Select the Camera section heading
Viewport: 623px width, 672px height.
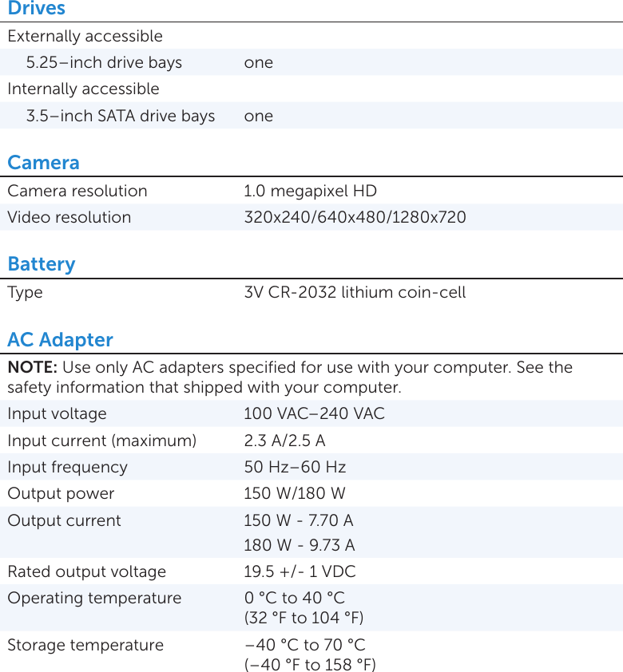pos(43,163)
